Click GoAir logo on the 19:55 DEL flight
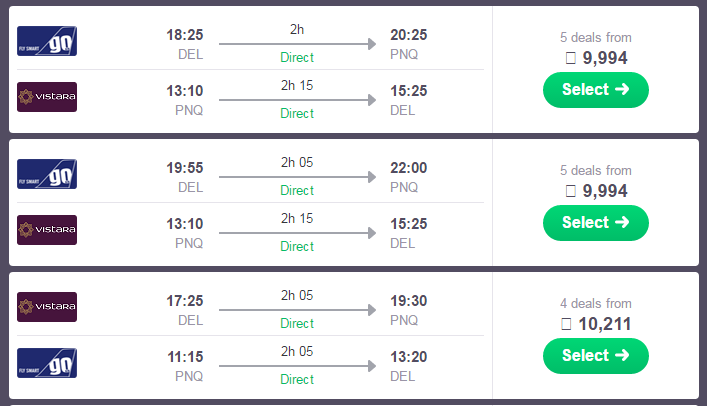Screen dimensions: 707x406 [47, 174]
